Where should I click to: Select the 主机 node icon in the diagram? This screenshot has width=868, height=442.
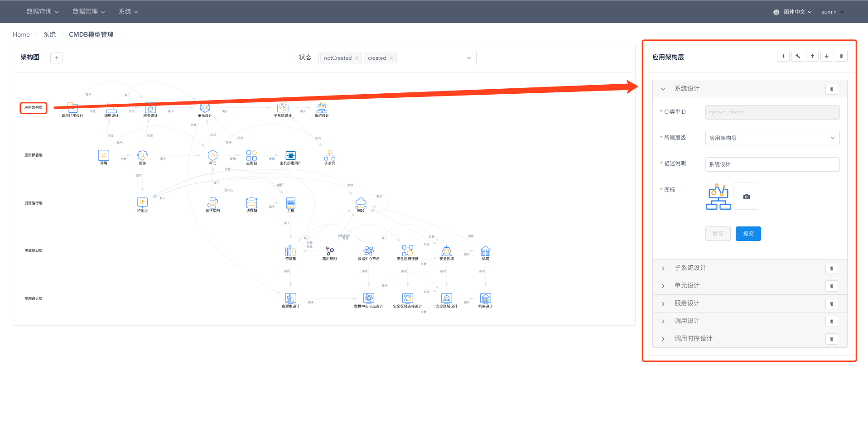[x=291, y=202]
